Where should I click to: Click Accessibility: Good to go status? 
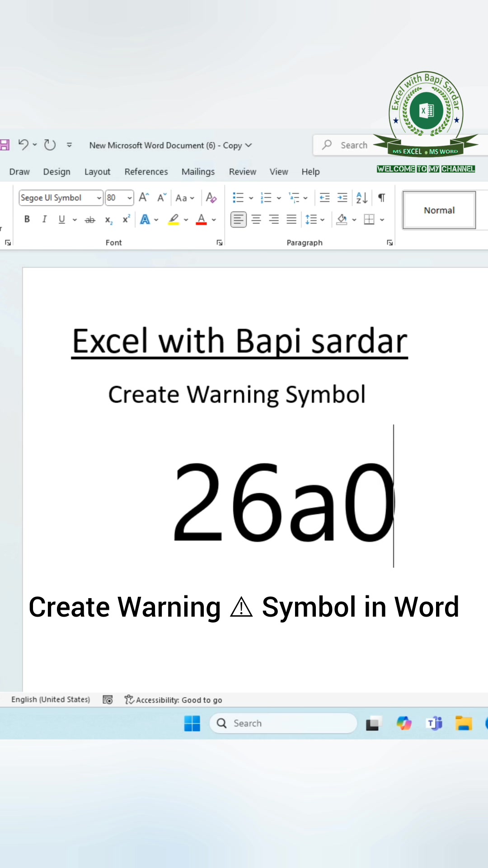coord(174,700)
